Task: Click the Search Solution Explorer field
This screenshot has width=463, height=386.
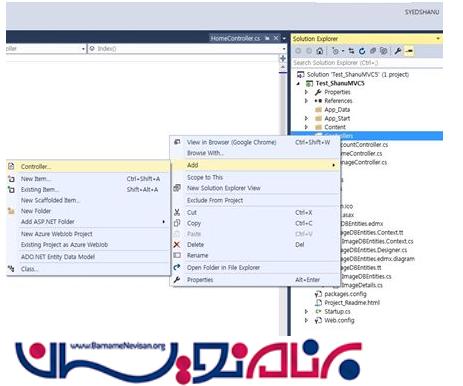Action: tap(367, 63)
